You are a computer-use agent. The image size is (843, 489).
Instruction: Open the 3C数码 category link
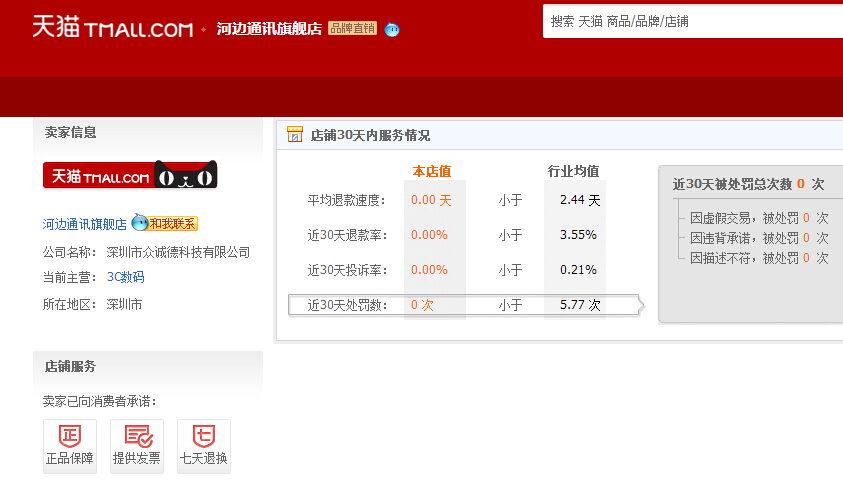click(125, 277)
